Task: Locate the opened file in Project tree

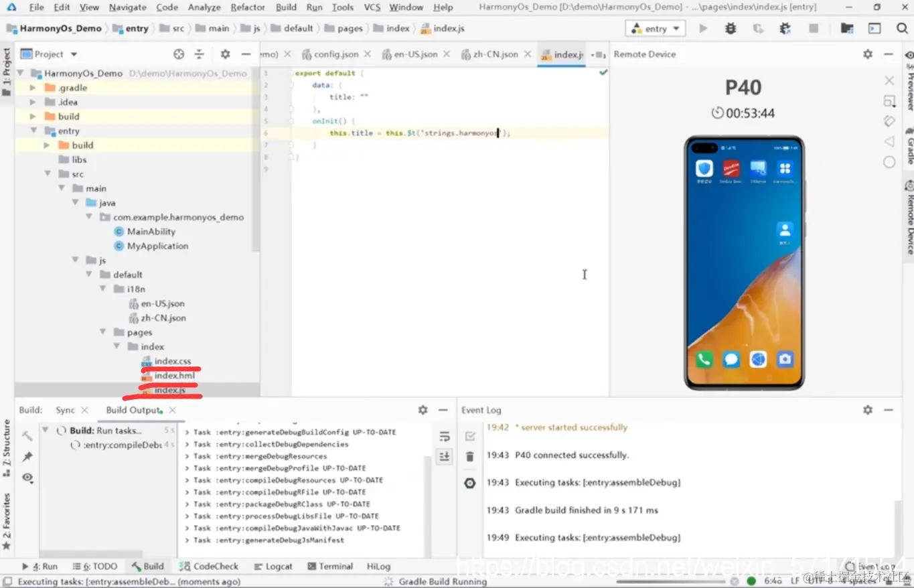Action: [x=179, y=54]
